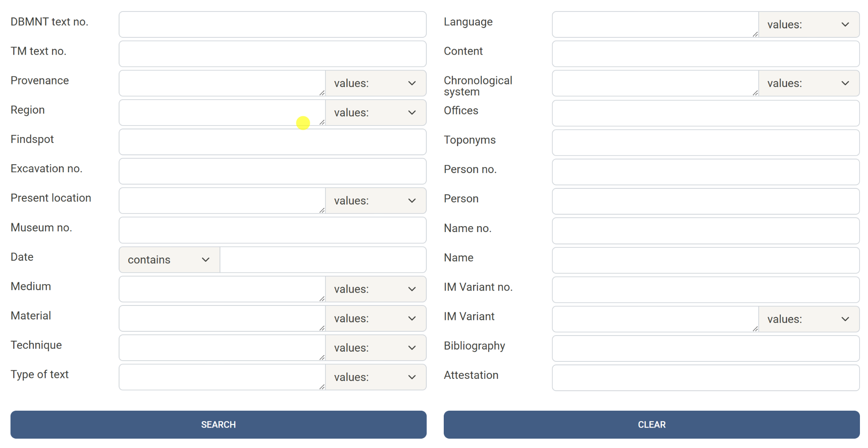Focus the Toponyms input field
The width and height of the screenshot is (868, 448).
tap(705, 143)
